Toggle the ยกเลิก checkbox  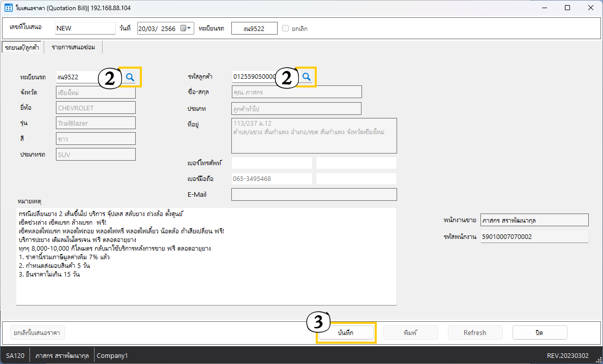[x=286, y=28]
